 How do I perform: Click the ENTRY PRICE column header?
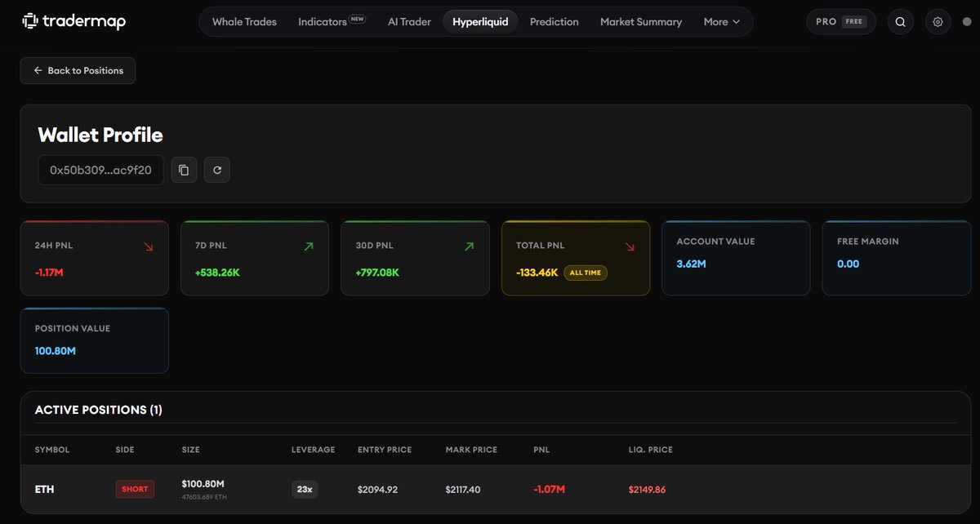[385, 450]
